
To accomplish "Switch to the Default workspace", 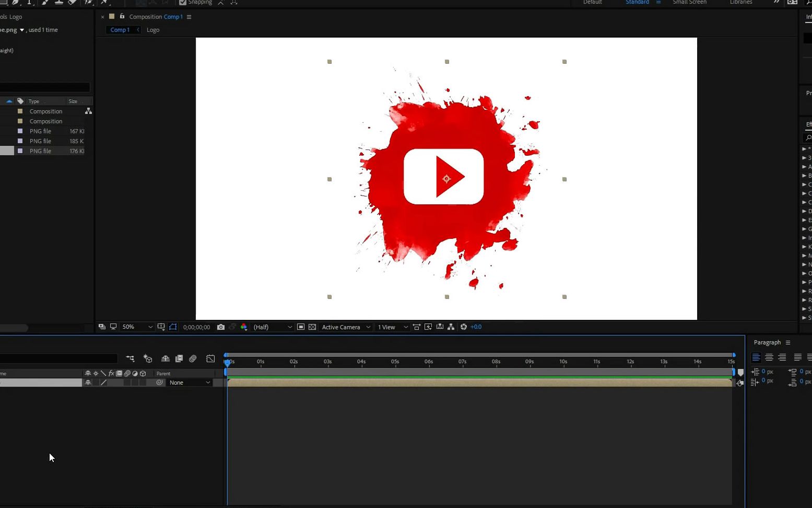I will click(593, 2).
